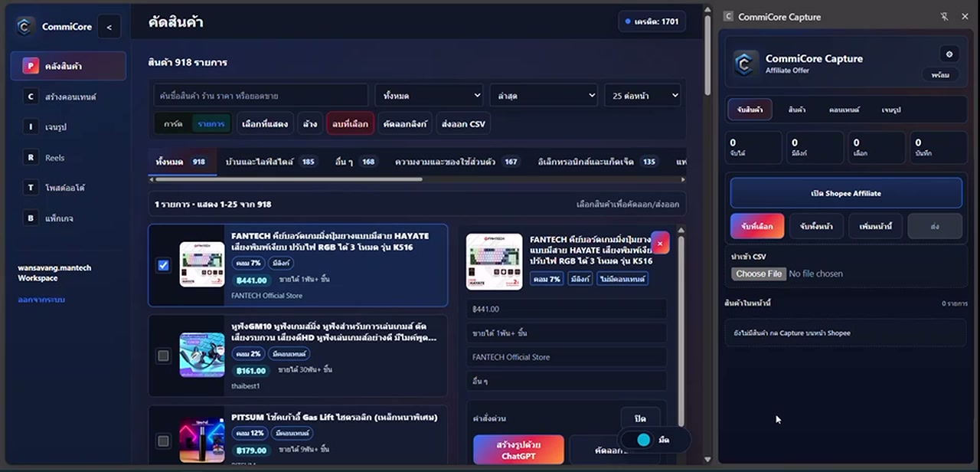The height and width of the screenshot is (472, 980).
Task: Click the settings gear in CommiCore Capture panel
Action: click(949, 54)
